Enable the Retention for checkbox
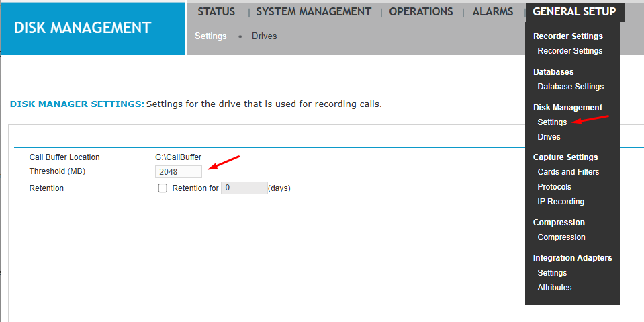644x322 pixels. 163,188
